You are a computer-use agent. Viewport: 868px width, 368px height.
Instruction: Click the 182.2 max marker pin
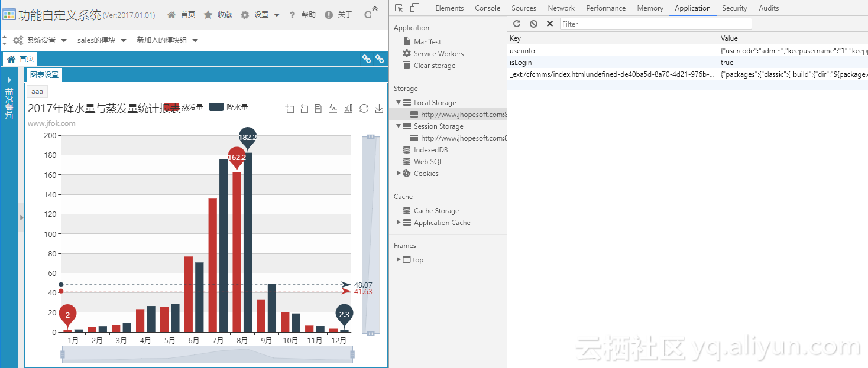pyautogui.click(x=248, y=138)
